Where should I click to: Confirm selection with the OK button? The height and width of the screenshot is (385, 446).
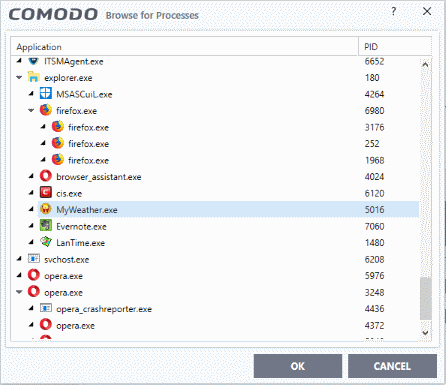298,366
